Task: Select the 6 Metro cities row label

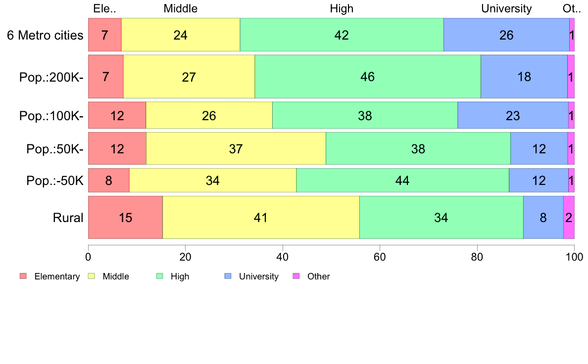Action: click(45, 35)
